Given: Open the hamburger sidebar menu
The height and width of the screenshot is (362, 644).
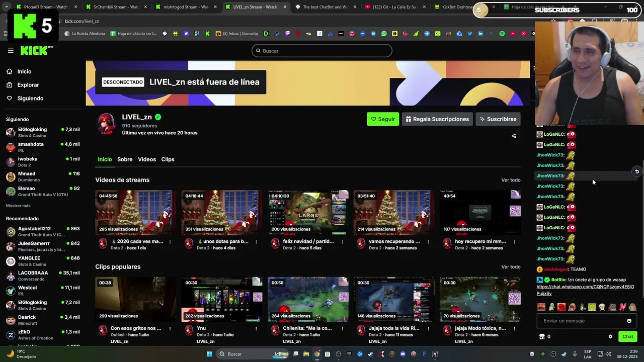Looking at the screenshot, I should (x=11, y=51).
